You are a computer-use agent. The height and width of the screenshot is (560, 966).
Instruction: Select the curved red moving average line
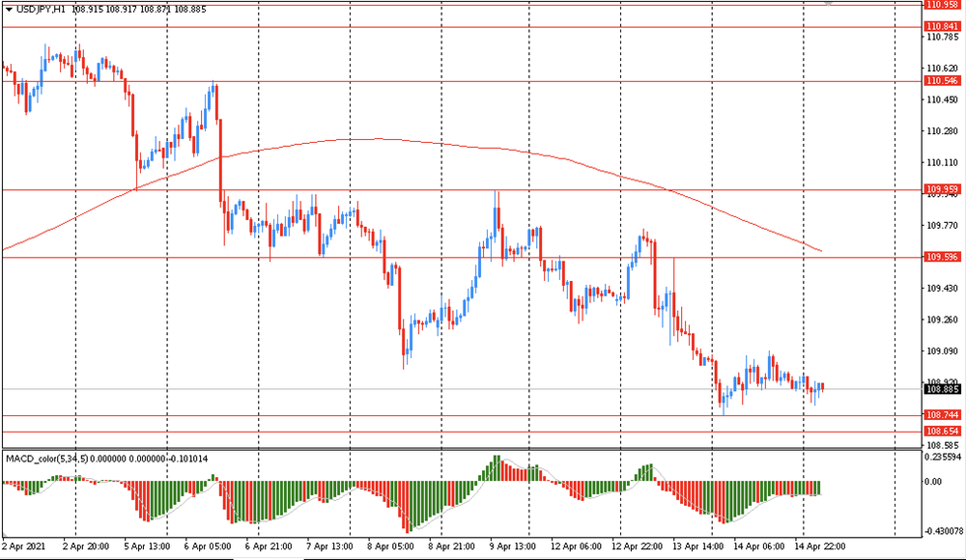click(379, 139)
